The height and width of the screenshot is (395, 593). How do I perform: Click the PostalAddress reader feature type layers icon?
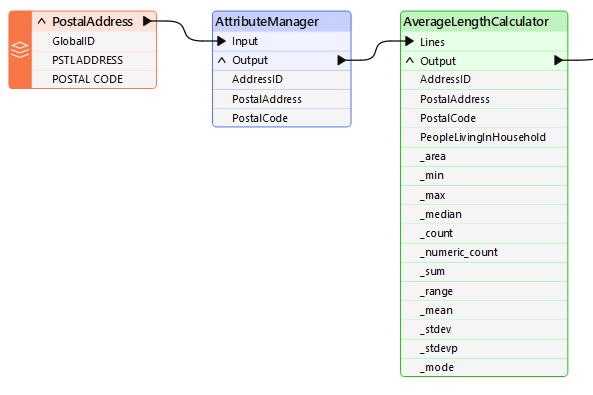tap(20, 50)
